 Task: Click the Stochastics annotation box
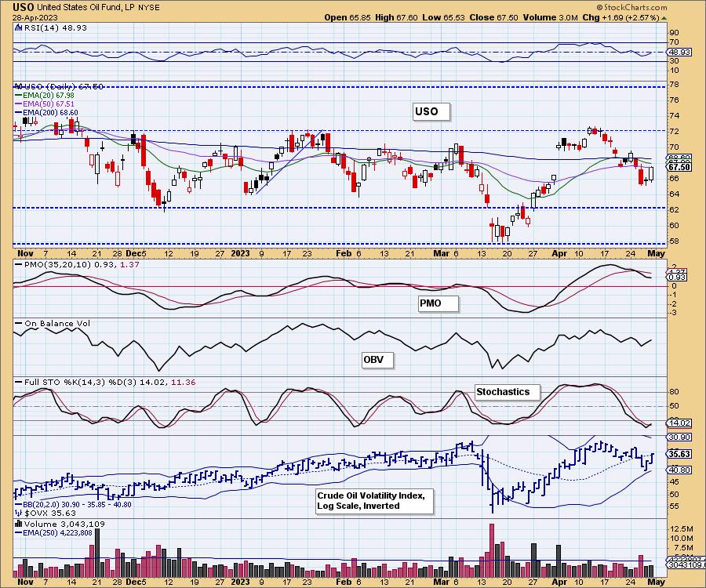508,392
